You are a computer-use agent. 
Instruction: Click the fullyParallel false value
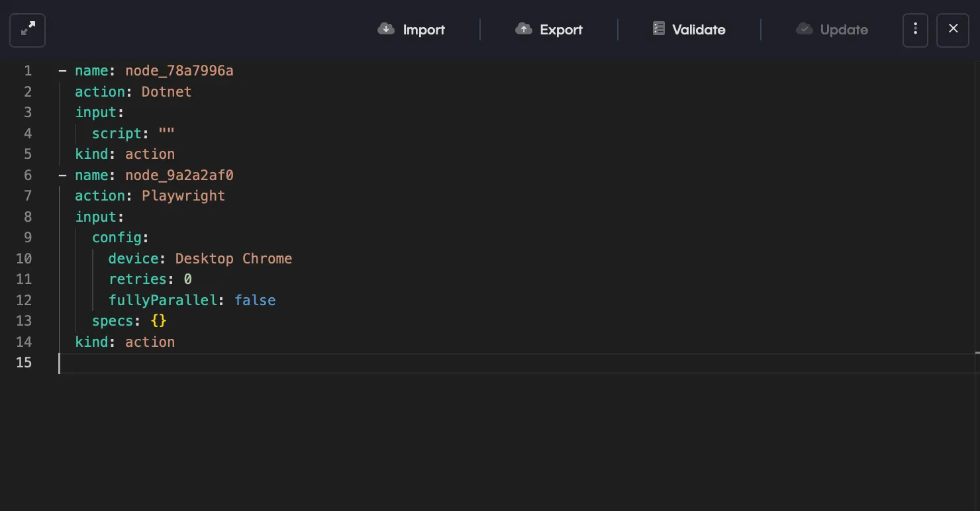click(255, 301)
